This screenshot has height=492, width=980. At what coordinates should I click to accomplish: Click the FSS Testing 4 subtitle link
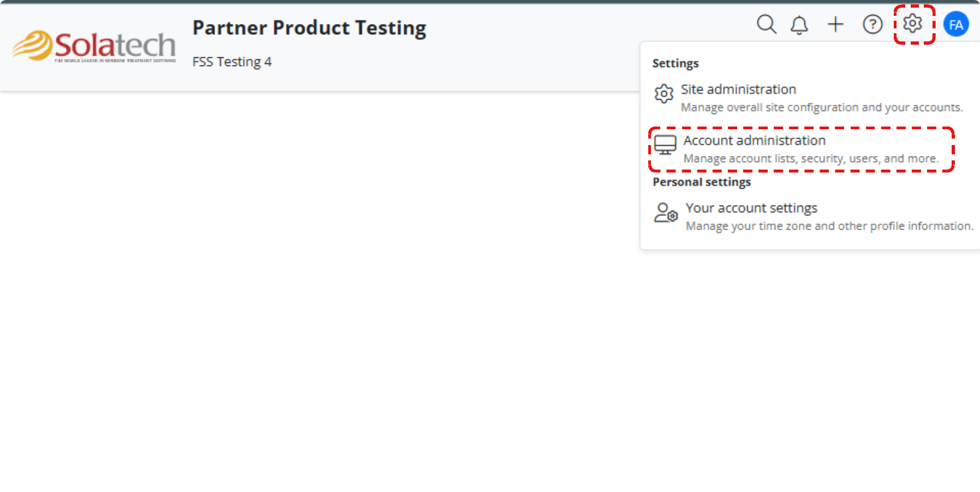(232, 62)
